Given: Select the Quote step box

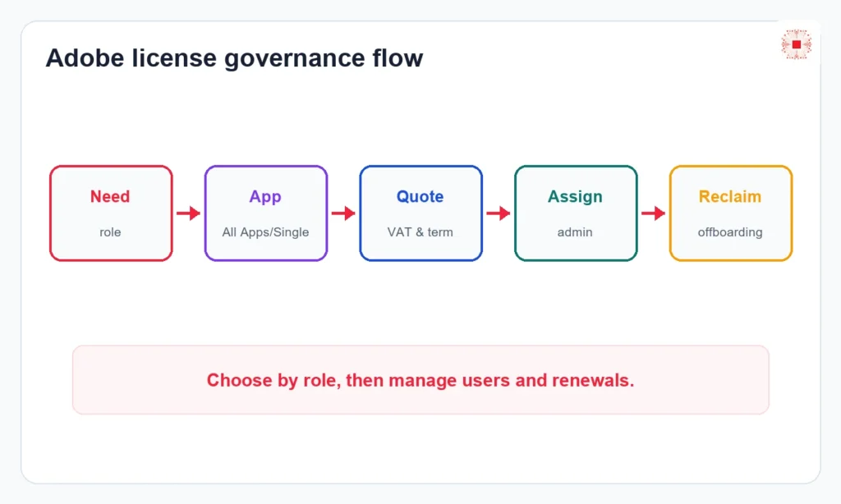Looking at the screenshot, I should point(421,213).
